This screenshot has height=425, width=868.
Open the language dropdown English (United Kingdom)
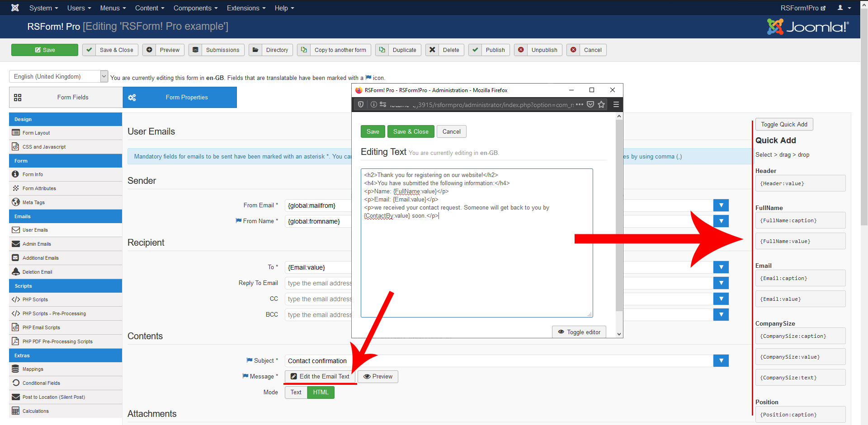(x=59, y=76)
